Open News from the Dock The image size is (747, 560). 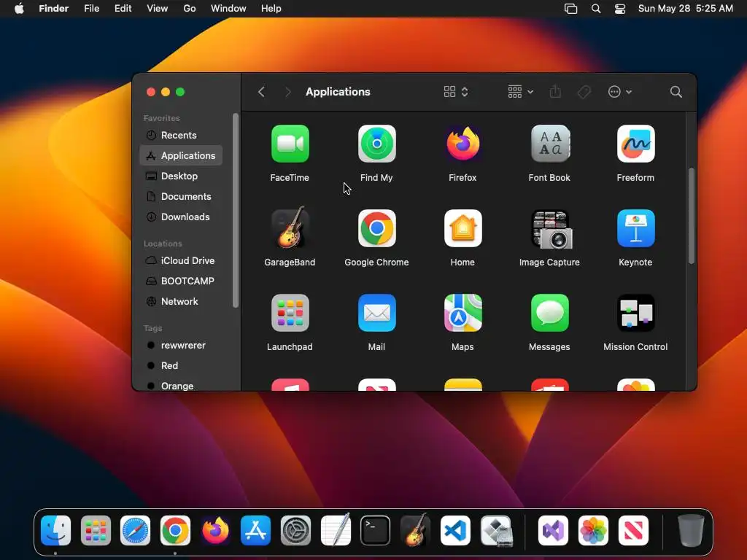633,531
